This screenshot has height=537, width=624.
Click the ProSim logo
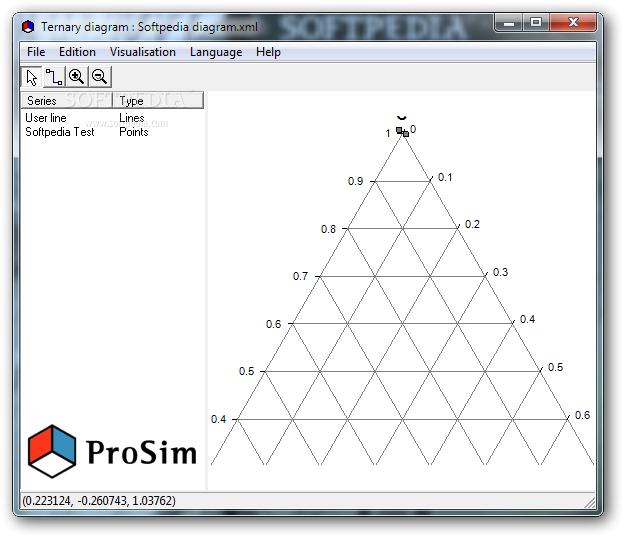112,452
